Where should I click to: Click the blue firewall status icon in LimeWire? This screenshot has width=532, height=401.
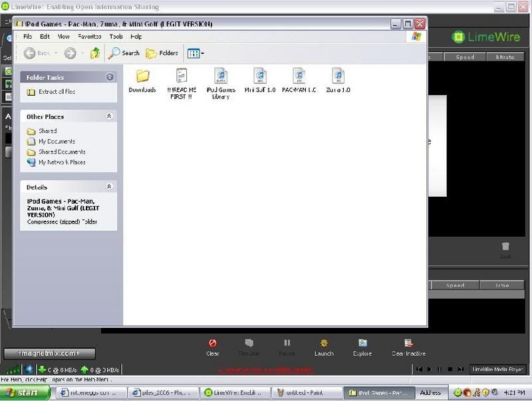pyautogui.click(x=29, y=369)
